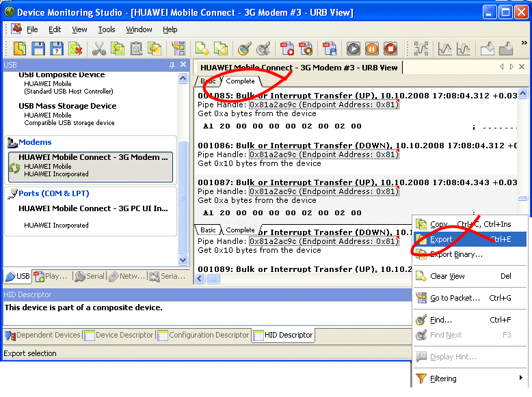Open the HID Descriptor tab
Screen dimensions: 532x397
pos(283,335)
